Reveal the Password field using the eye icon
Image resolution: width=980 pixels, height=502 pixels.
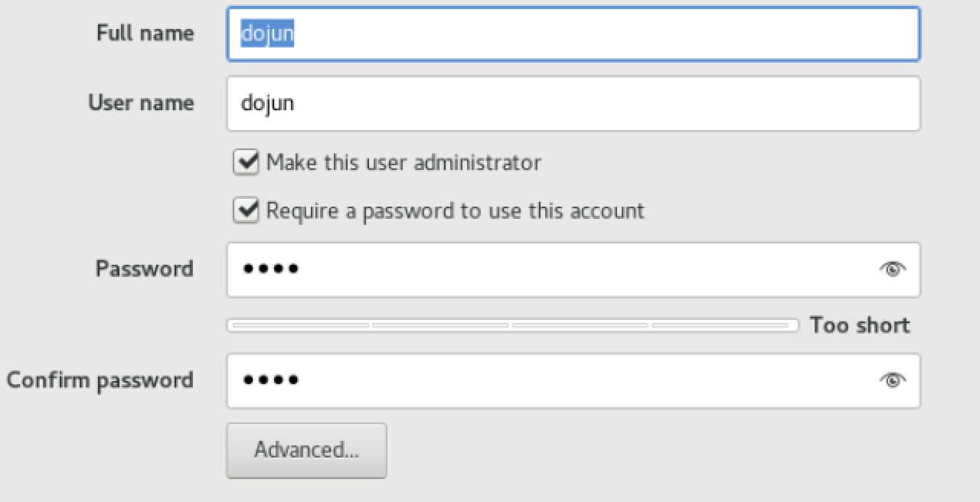pyautogui.click(x=892, y=269)
